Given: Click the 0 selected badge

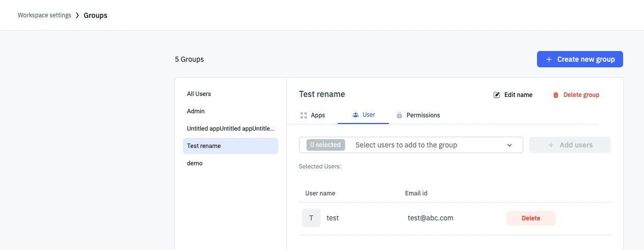Looking at the screenshot, I should click(326, 145).
